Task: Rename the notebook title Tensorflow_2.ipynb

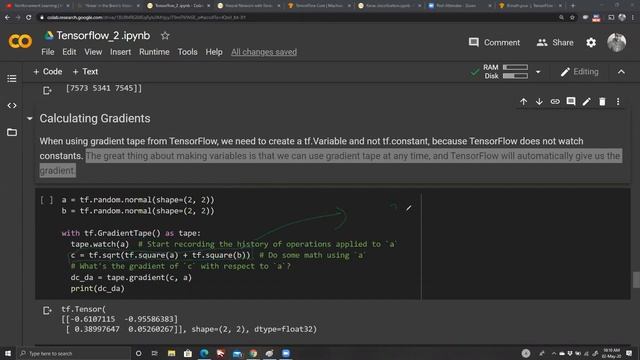Action: pyautogui.click(x=103, y=36)
